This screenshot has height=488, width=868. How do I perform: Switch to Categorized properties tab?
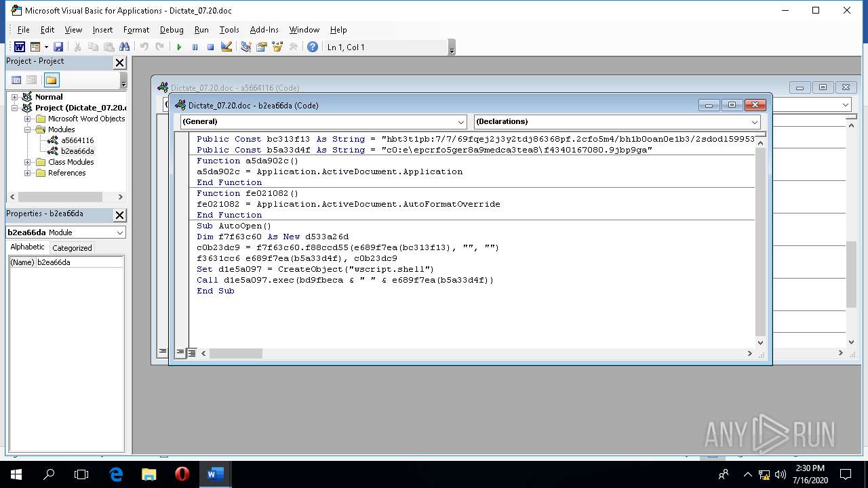(72, 248)
